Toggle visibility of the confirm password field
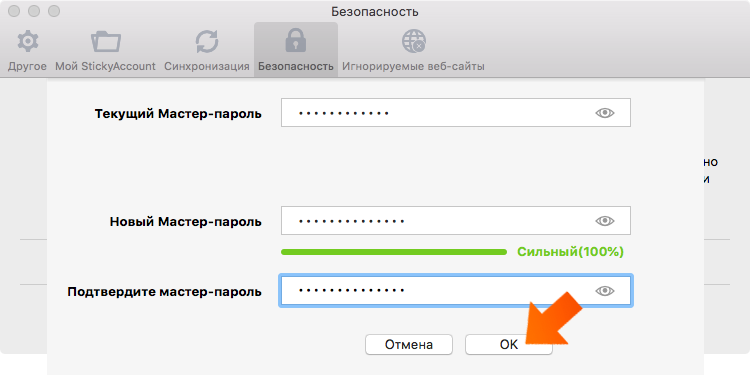Viewport: 750px width, 375px height. (x=605, y=290)
